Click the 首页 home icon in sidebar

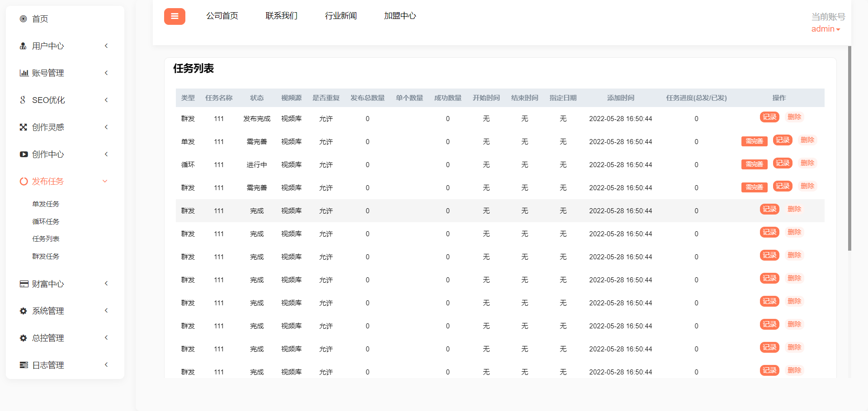coord(24,19)
